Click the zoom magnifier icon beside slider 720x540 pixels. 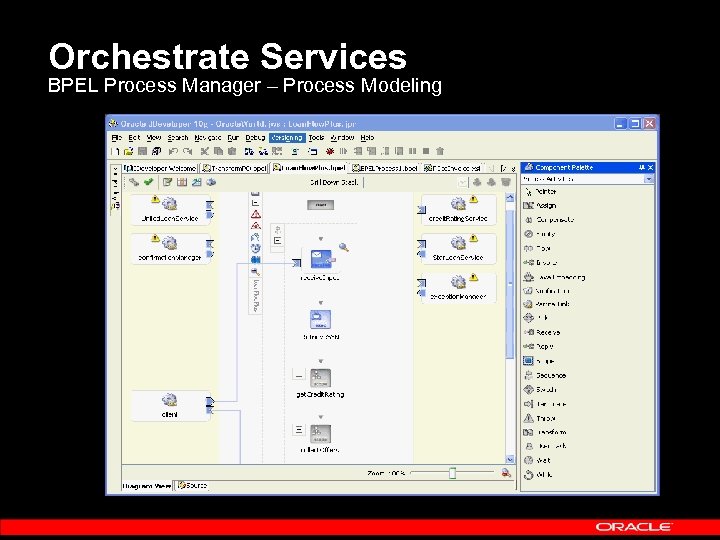coord(506,472)
